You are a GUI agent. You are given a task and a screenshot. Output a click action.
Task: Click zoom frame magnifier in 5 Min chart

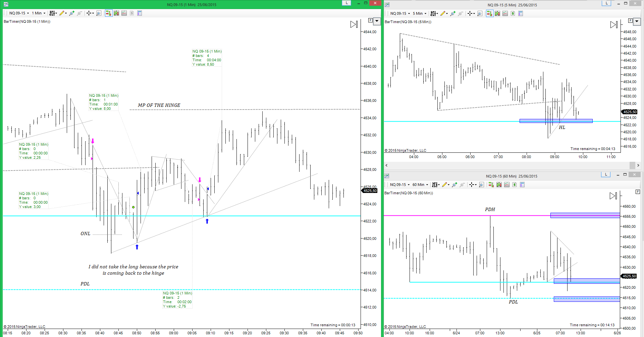coord(480,13)
